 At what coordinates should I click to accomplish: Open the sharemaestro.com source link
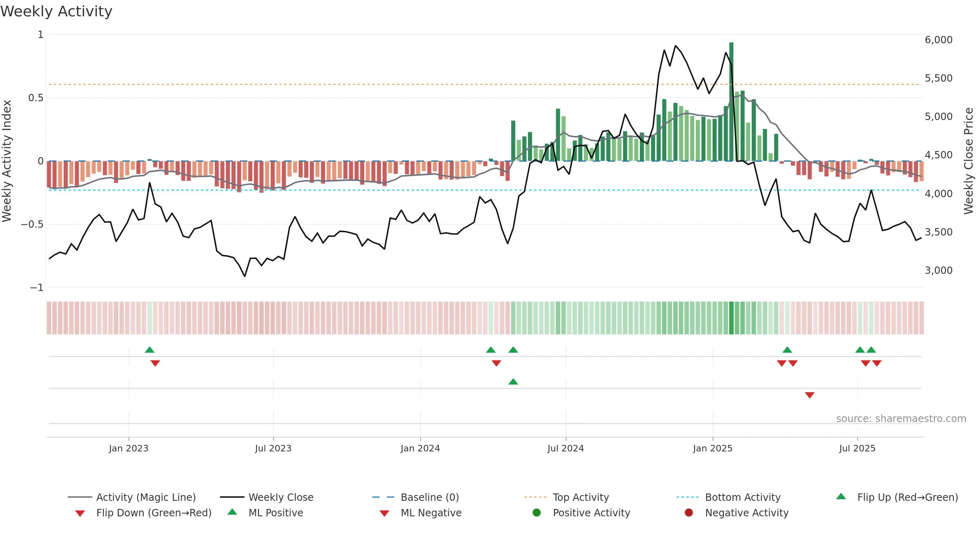(901, 419)
